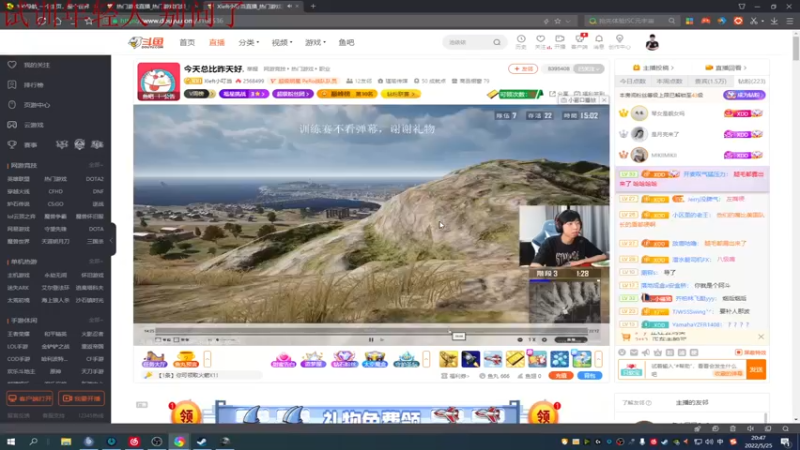Seek on the video progress bar

point(372,331)
